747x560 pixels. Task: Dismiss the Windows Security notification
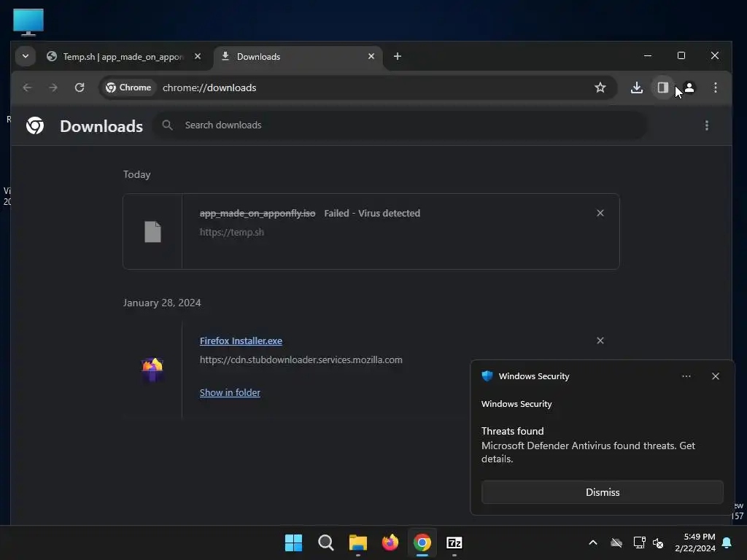click(602, 492)
